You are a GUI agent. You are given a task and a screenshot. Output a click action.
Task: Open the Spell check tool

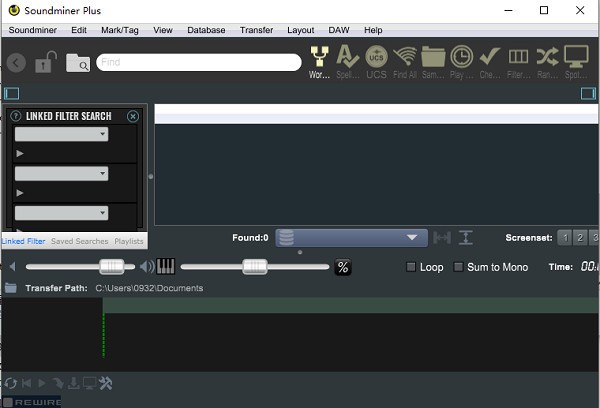coord(347,58)
